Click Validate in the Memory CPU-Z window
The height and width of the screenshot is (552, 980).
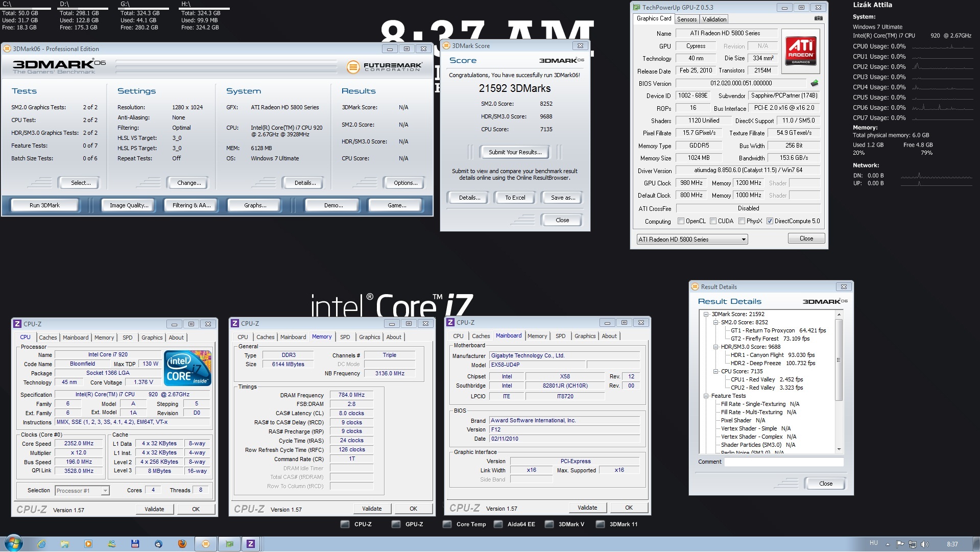coord(372,509)
